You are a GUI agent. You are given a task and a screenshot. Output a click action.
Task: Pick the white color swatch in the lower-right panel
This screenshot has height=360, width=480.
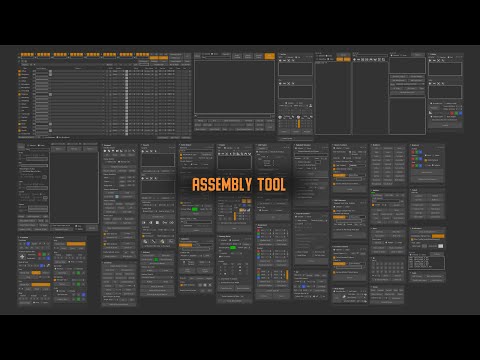click(x=441, y=246)
